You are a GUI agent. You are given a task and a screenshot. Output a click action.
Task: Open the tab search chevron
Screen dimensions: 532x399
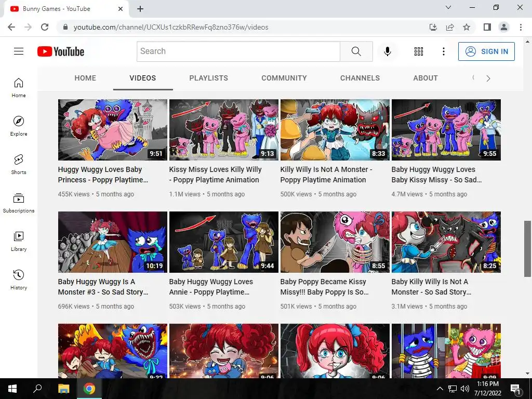[448, 7]
